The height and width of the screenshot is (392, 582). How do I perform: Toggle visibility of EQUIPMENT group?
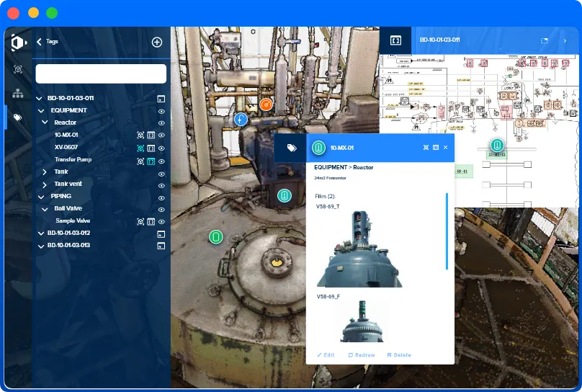161,112
